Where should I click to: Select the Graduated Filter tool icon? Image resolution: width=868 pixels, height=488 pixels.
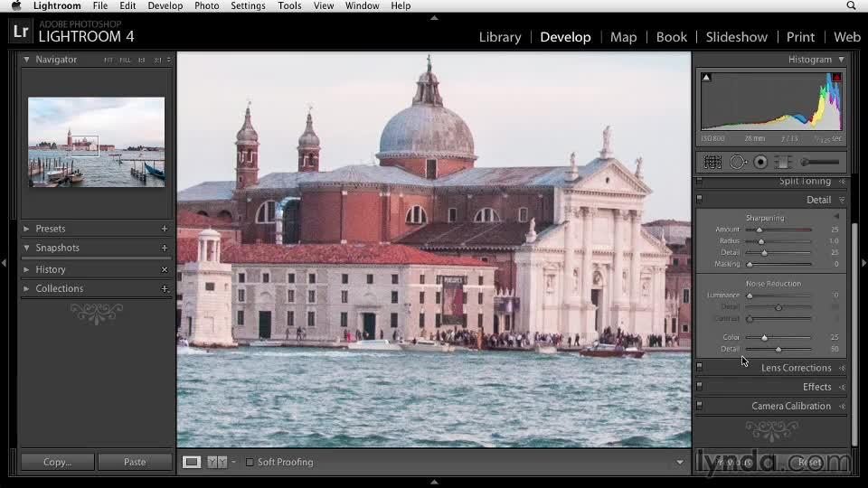783,162
